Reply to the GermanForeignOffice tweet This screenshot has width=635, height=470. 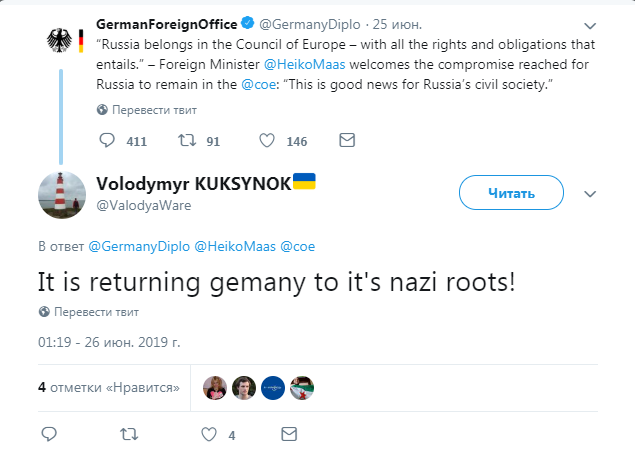tap(106, 141)
